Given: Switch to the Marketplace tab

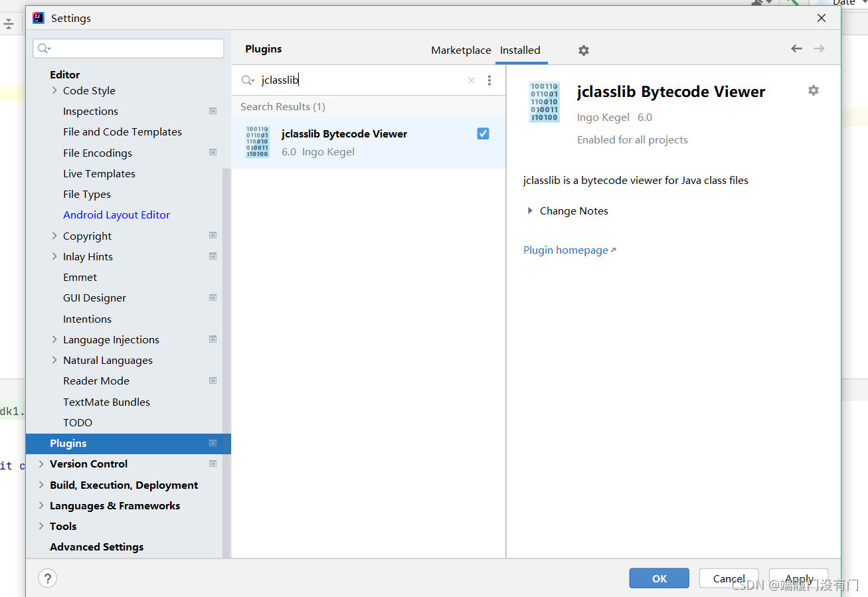Looking at the screenshot, I should (461, 50).
